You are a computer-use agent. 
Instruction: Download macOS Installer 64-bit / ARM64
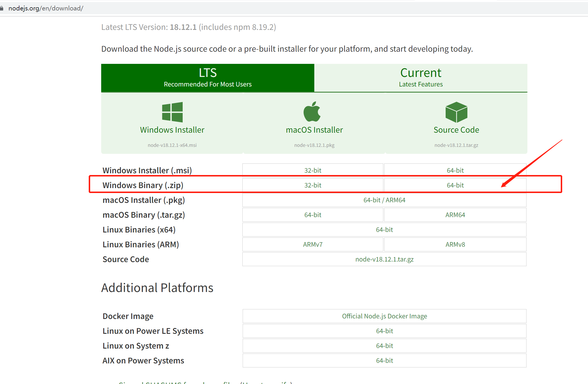coord(384,200)
